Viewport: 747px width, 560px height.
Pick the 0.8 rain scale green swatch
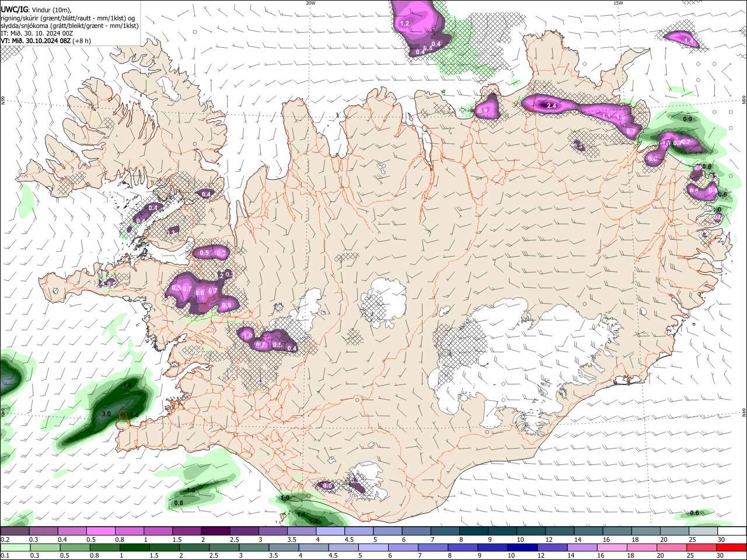[x=104, y=547]
